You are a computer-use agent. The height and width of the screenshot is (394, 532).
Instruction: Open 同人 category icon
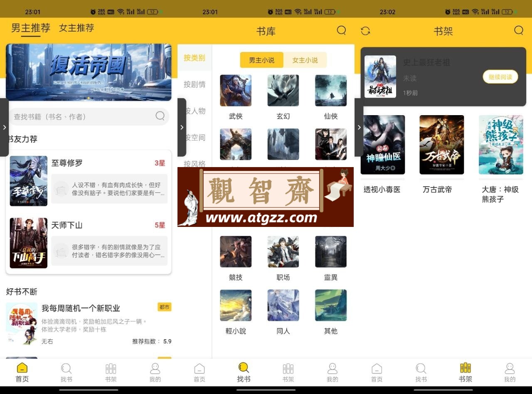(x=283, y=305)
